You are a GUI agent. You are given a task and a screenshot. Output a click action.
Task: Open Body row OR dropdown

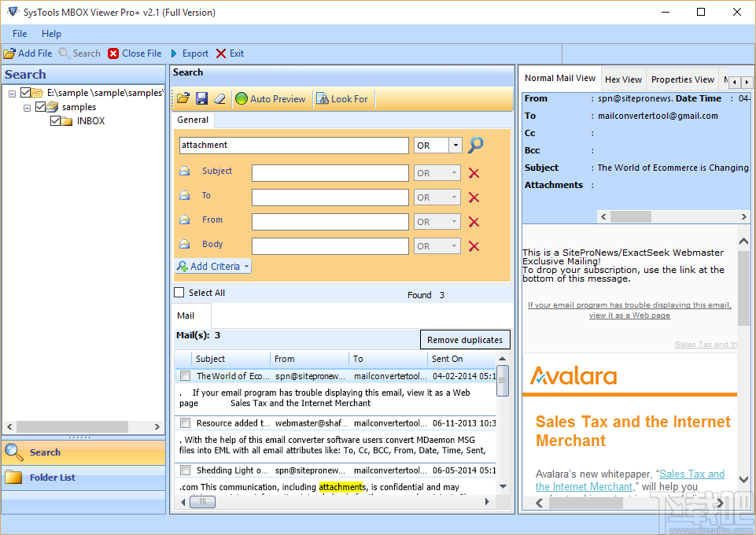[454, 246]
